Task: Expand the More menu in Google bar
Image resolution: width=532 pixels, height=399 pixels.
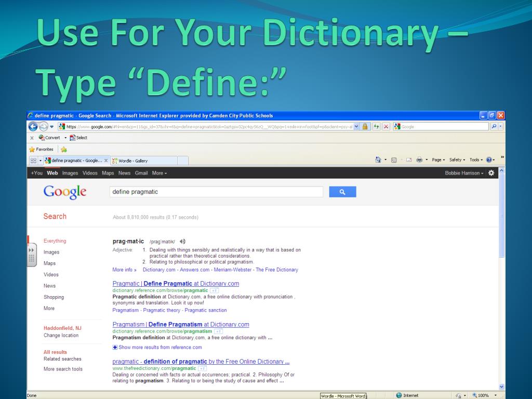Action: 159,173
